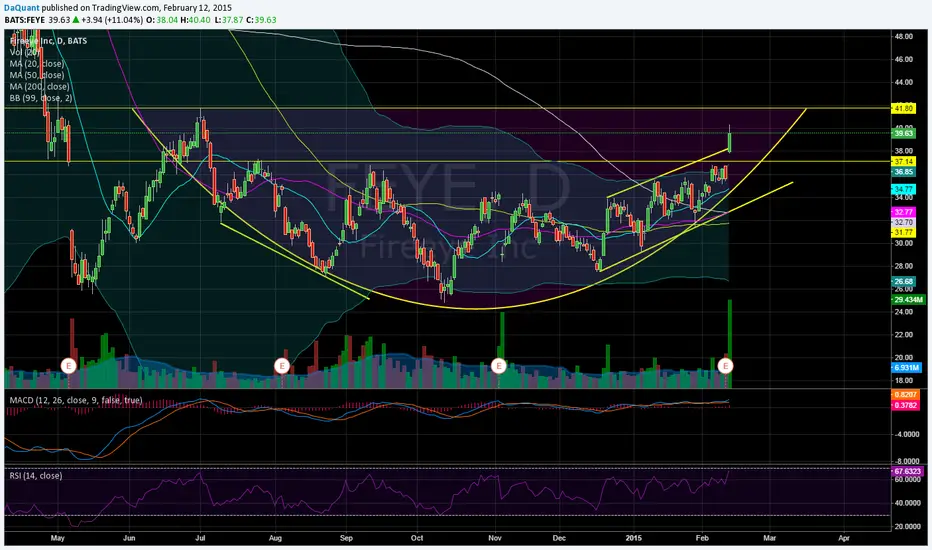This screenshot has height=550, width=932.
Task: Click the magenta 32.77 MA label
Action: [903, 212]
